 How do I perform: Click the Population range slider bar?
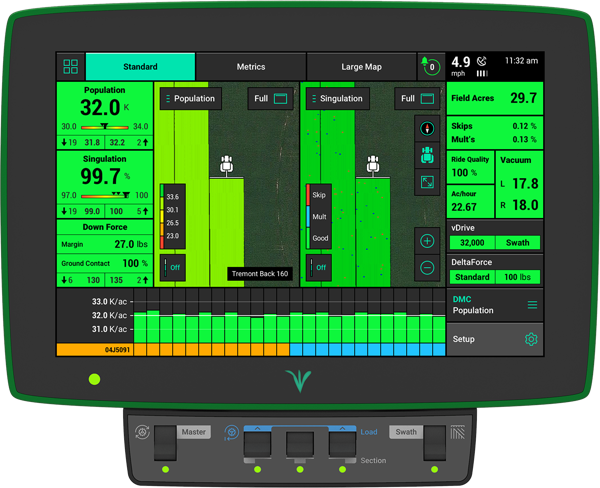(x=104, y=128)
